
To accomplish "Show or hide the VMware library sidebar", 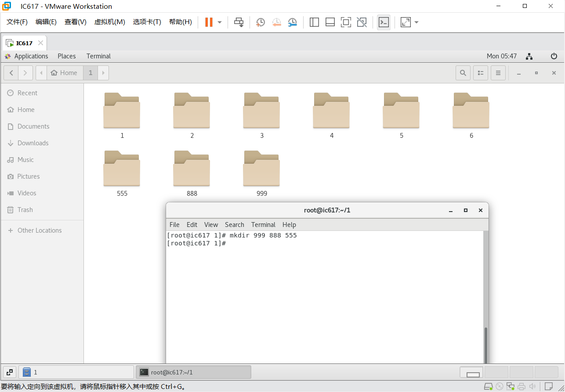I will [314, 22].
